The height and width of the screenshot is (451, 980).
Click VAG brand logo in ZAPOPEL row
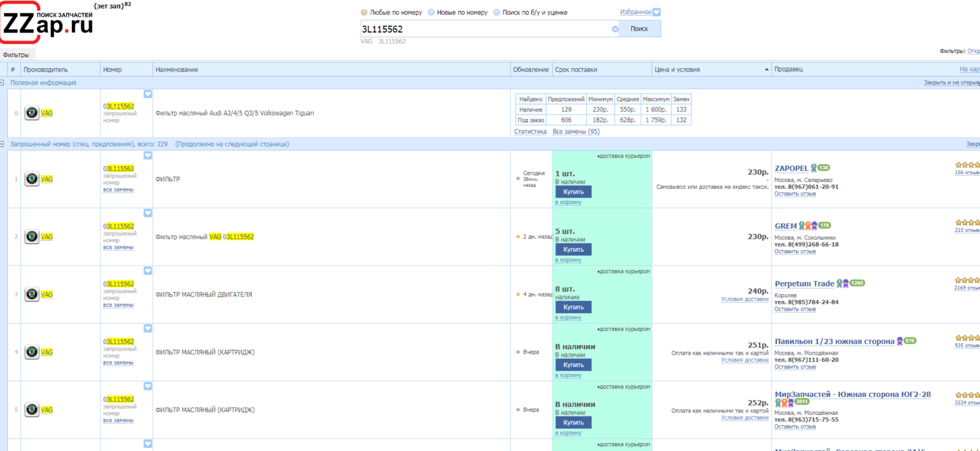pyautogui.click(x=32, y=179)
